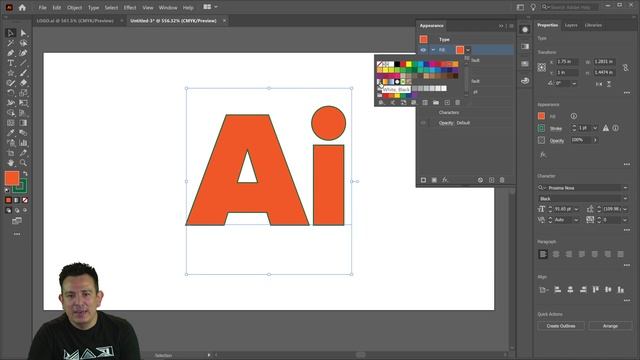Open rotation angle dropdown

point(574,84)
